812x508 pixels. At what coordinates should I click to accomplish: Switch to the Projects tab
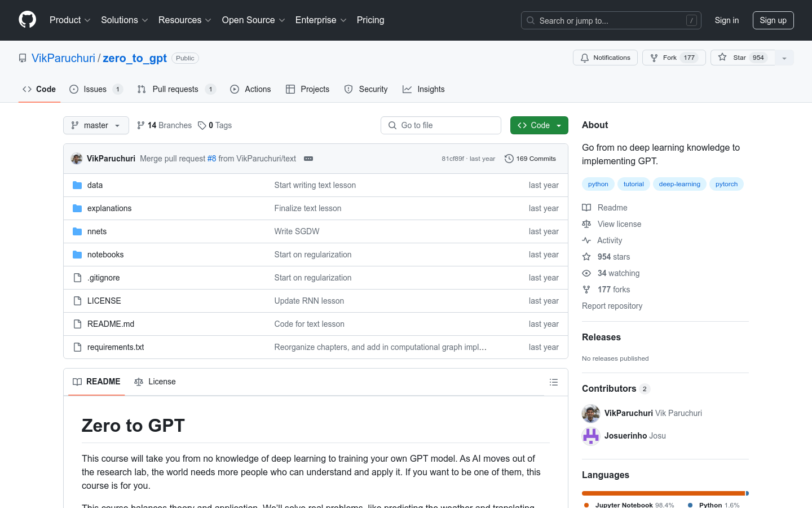click(307, 89)
